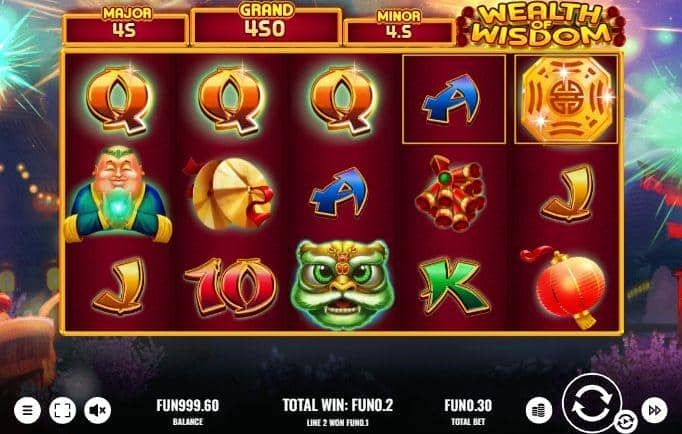Click the smiling Buddha man symbol

pos(118,194)
